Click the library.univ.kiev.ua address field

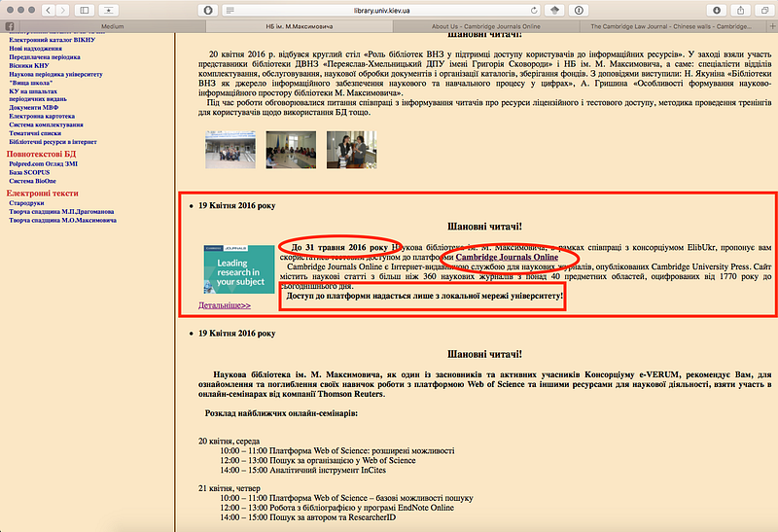[x=381, y=11]
